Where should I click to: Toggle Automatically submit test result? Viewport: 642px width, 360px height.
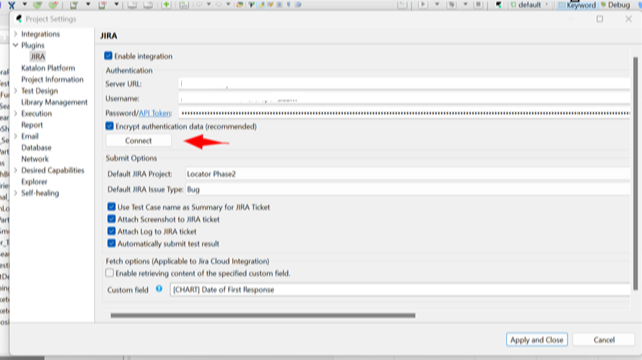tap(111, 243)
